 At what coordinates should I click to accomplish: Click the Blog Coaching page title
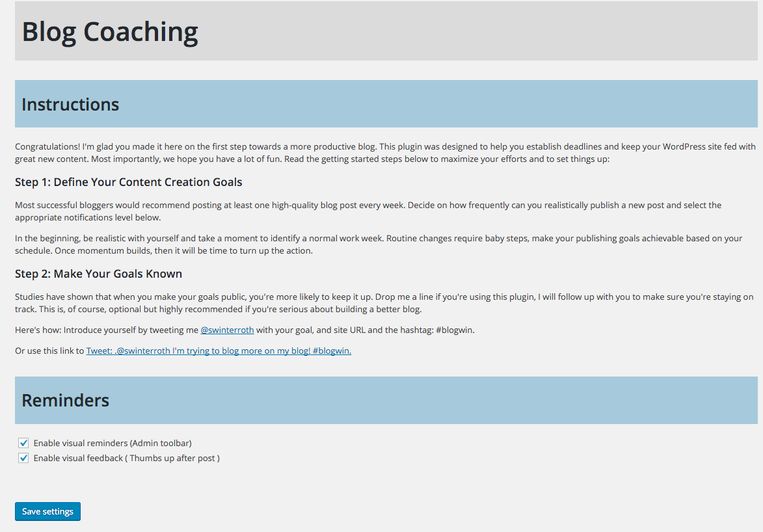(x=110, y=32)
